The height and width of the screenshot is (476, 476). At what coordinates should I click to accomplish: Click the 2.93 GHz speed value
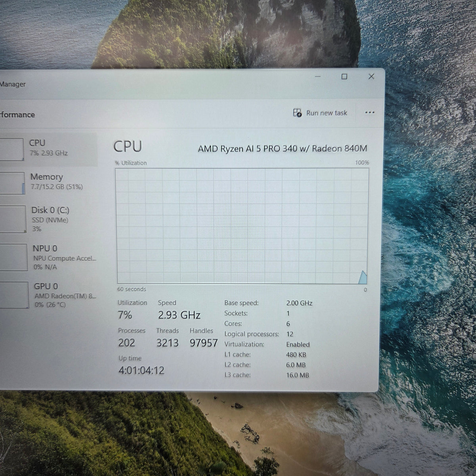coord(179,315)
